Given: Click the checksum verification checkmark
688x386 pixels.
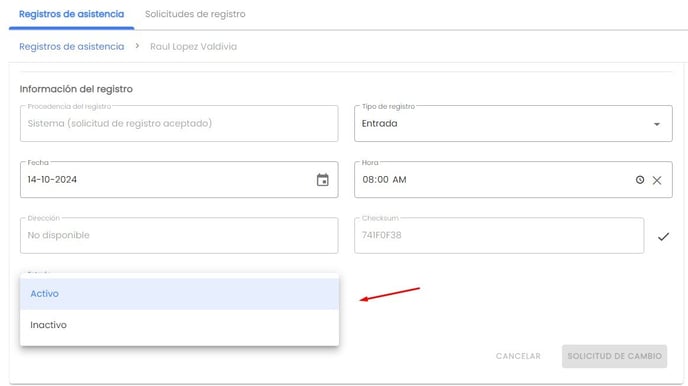Looking at the screenshot, I should (x=663, y=237).
